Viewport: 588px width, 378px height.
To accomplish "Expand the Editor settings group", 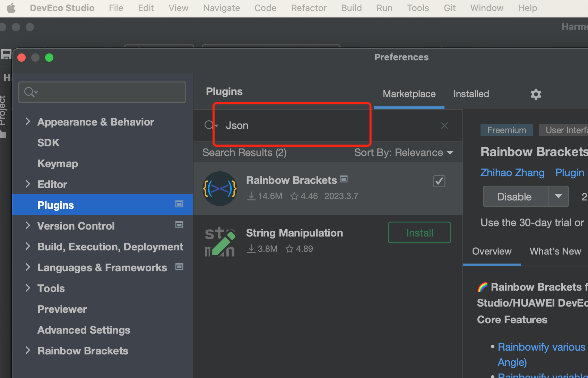I will [28, 184].
